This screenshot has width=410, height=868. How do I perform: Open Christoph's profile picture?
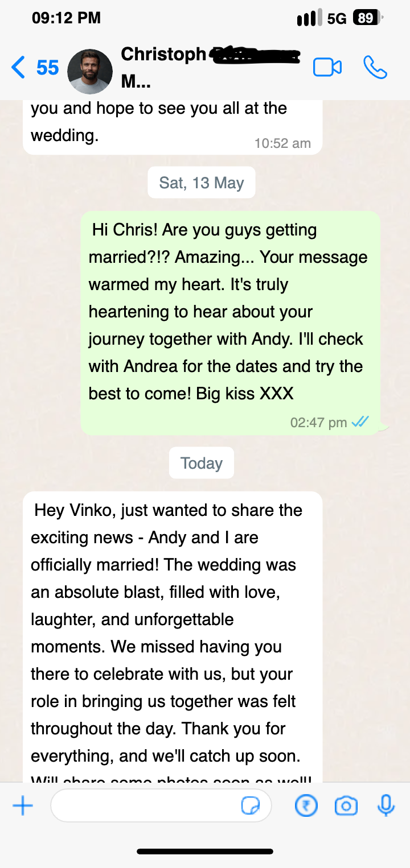90,71
